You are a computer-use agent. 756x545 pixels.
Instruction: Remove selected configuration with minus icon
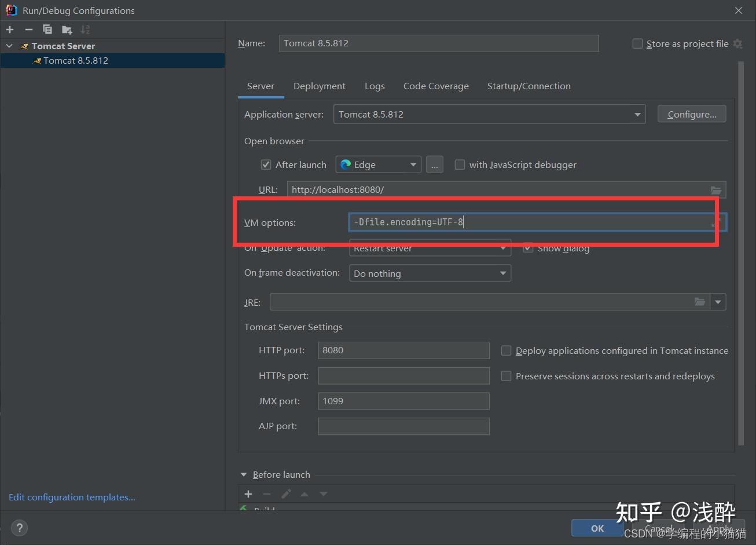pyautogui.click(x=29, y=30)
